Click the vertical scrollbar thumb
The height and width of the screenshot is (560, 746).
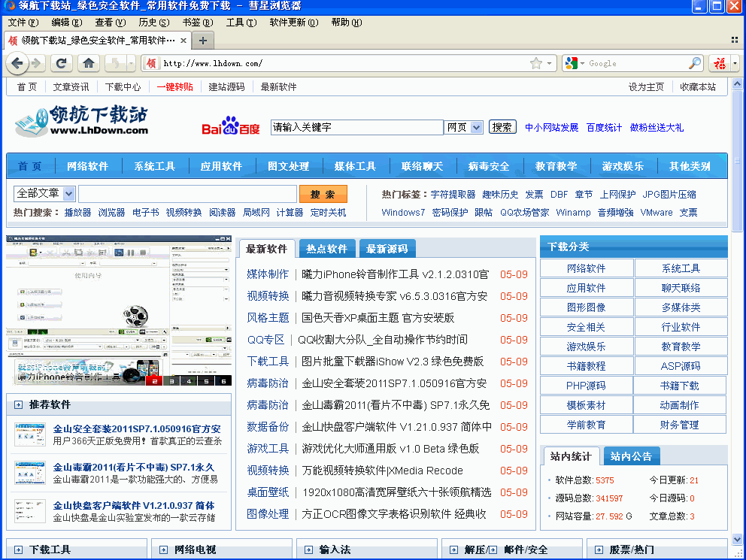737,161
